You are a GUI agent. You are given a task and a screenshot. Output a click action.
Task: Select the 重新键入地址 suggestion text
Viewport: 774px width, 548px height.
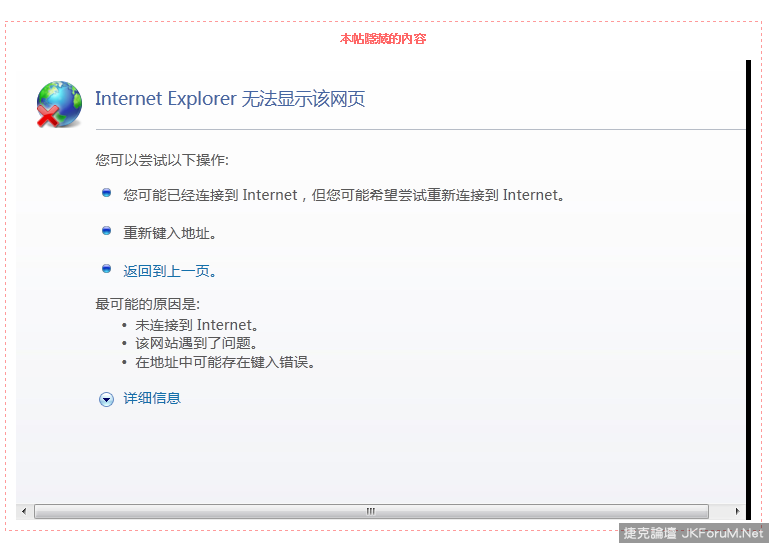[x=170, y=233]
